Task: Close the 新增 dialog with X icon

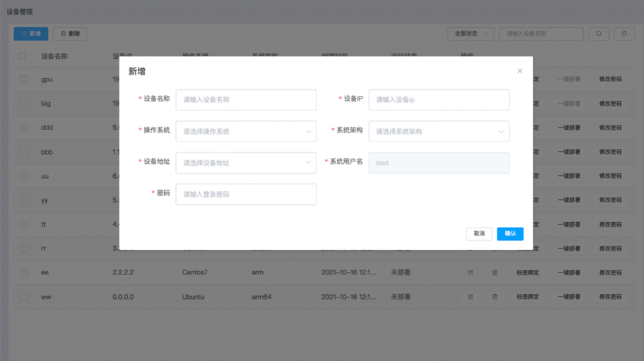Action: click(x=520, y=71)
